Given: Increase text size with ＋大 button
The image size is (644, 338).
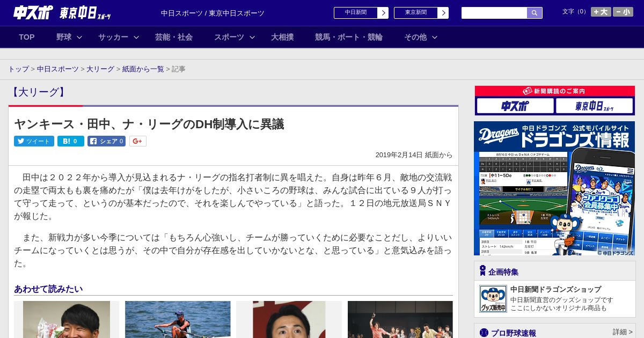Looking at the screenshot, I should [601, 12].
